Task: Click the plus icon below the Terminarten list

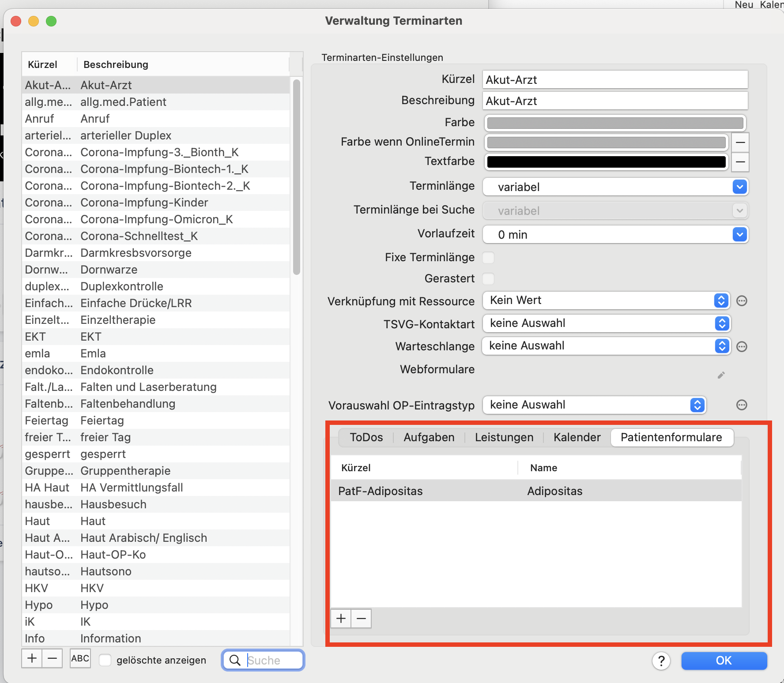Action: tap(32, 659)
